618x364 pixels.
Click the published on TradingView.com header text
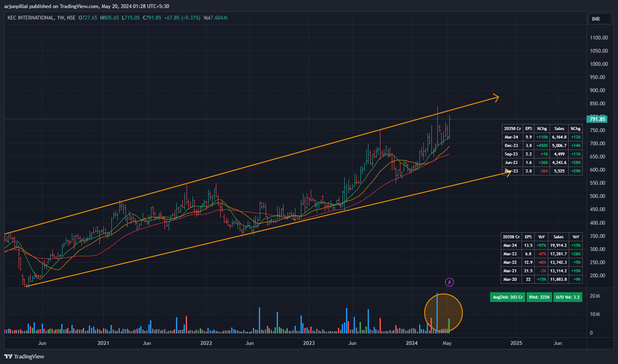[64, 6]
